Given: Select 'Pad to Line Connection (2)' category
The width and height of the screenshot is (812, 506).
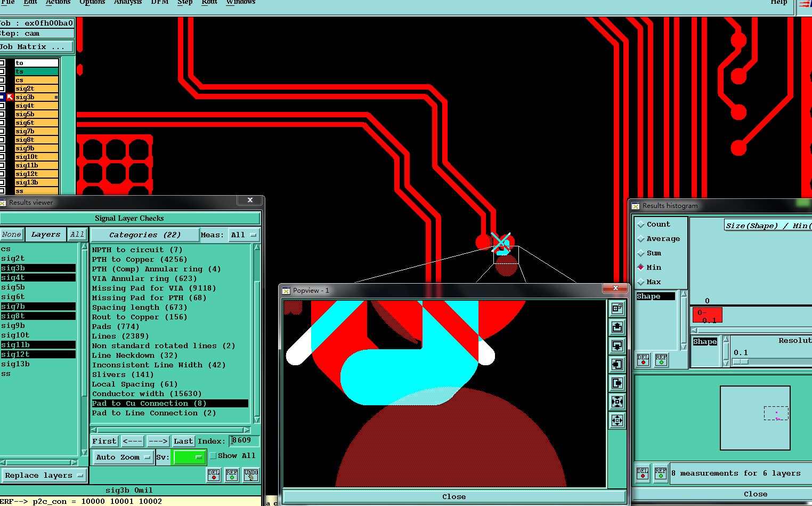Looking at the screenshot, I should click(x=154, y=413).
